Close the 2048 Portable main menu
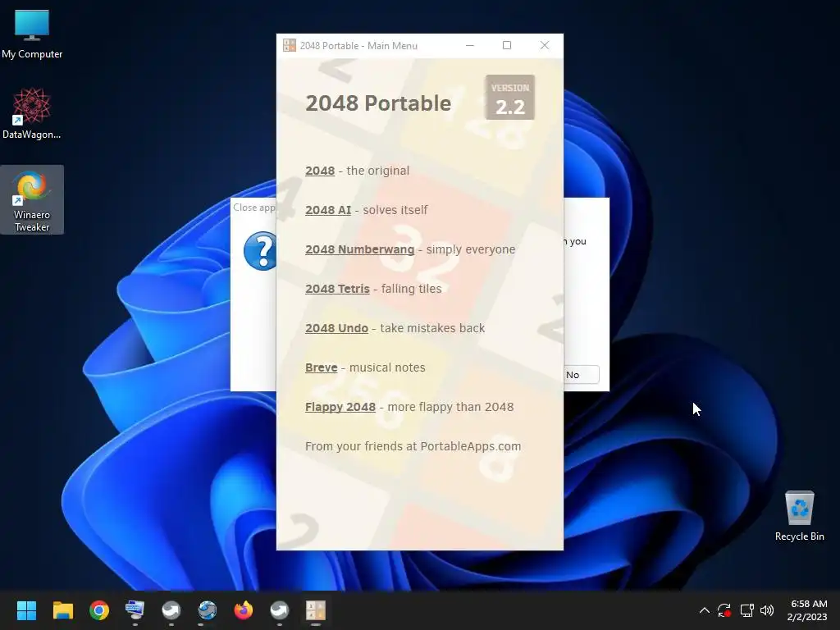This screenshot has height=630, width=840. (x=545, y=46)
